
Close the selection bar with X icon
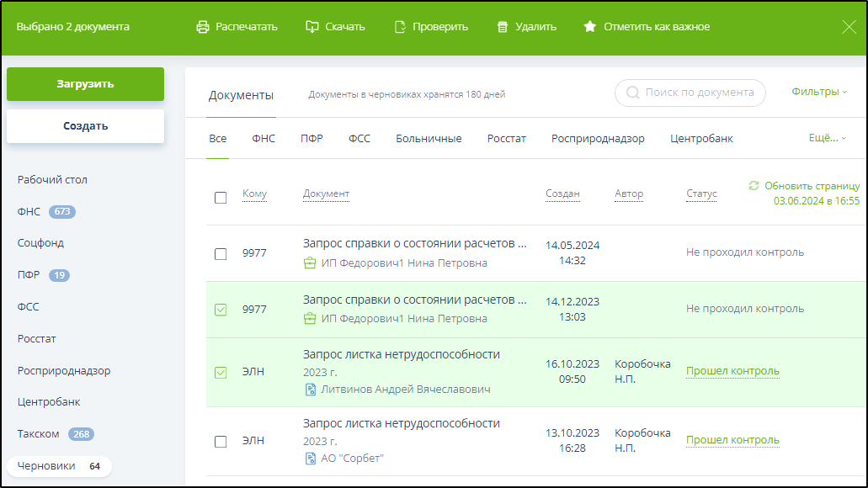(849, 27)
